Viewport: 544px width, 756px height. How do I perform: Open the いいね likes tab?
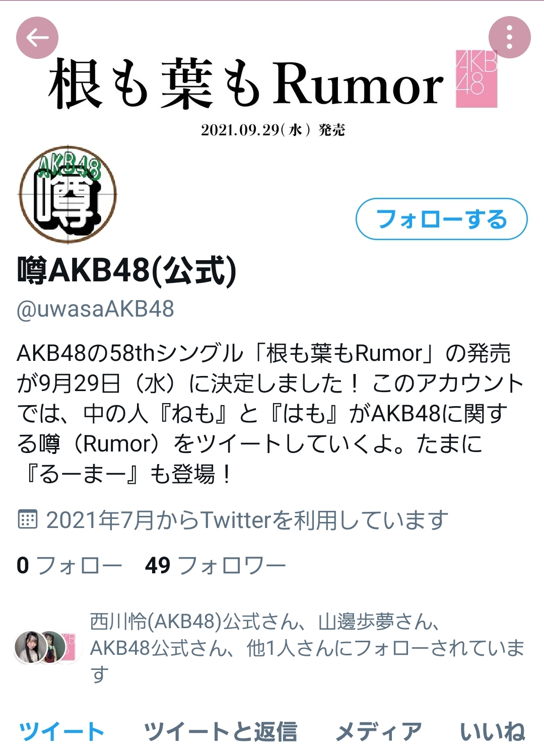(x=492, y=731)
